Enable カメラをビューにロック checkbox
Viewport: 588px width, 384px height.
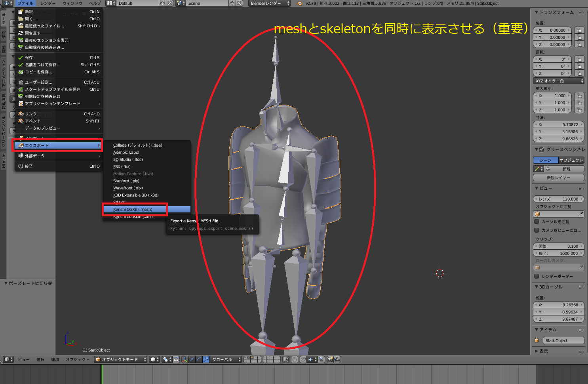(537, 230)
